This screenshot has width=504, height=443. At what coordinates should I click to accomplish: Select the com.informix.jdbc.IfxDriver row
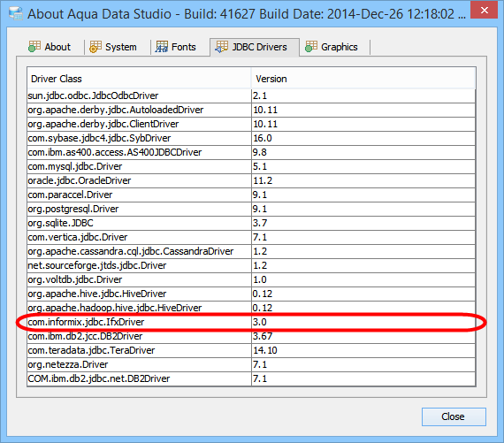(x=251, y=322)
